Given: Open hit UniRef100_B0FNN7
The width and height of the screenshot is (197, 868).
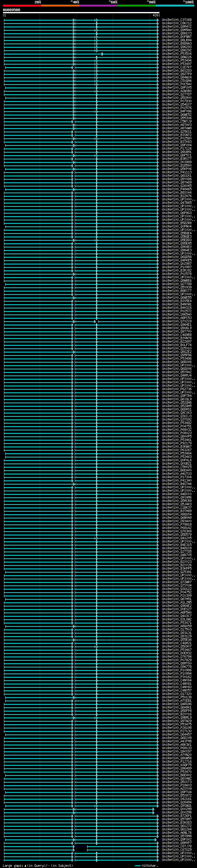Looking at the screenshot, I should [177, 37].
